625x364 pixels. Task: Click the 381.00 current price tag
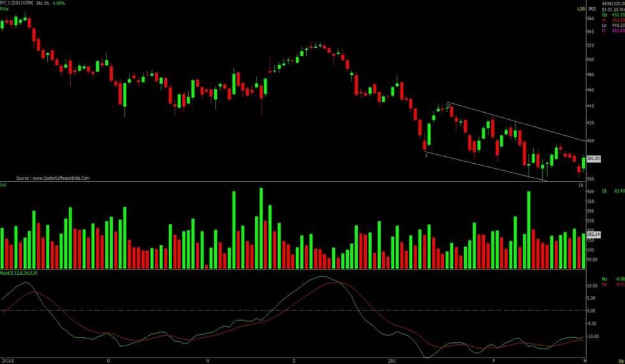click(x=594, y=159)
